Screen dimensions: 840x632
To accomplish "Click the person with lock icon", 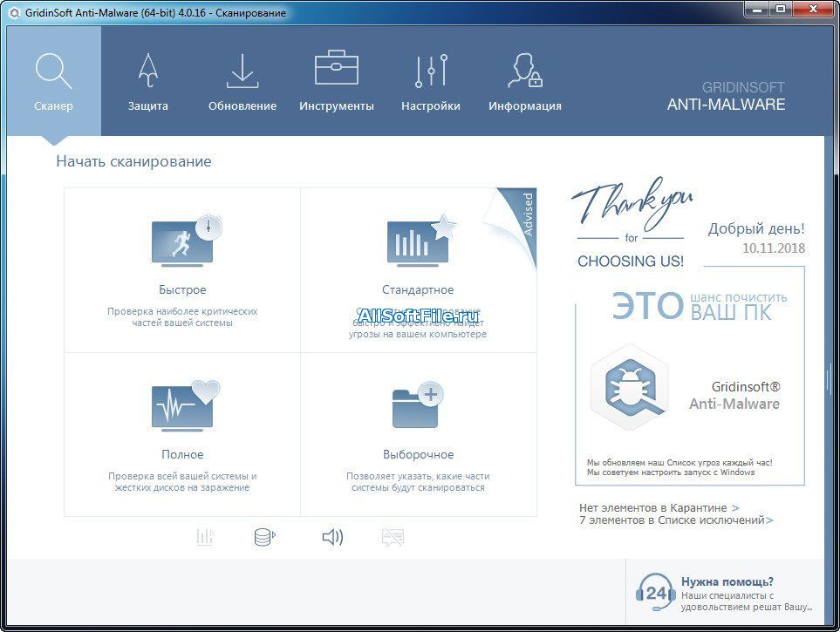I will (x=525, y=70).
